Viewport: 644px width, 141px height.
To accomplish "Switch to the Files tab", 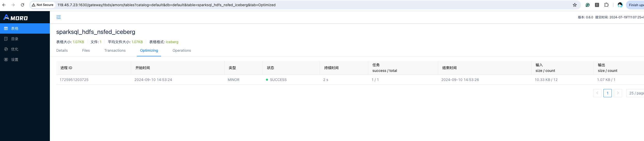I will pos(86,50).
